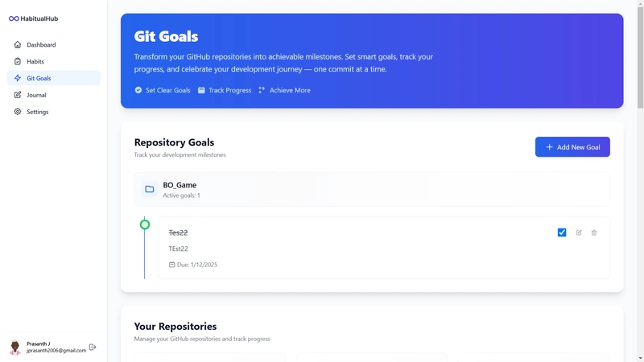Image resolution: width=644 pixels, height=362 pixels.
Task: Click the Habits clipboard icon
Action: point(18,62)
